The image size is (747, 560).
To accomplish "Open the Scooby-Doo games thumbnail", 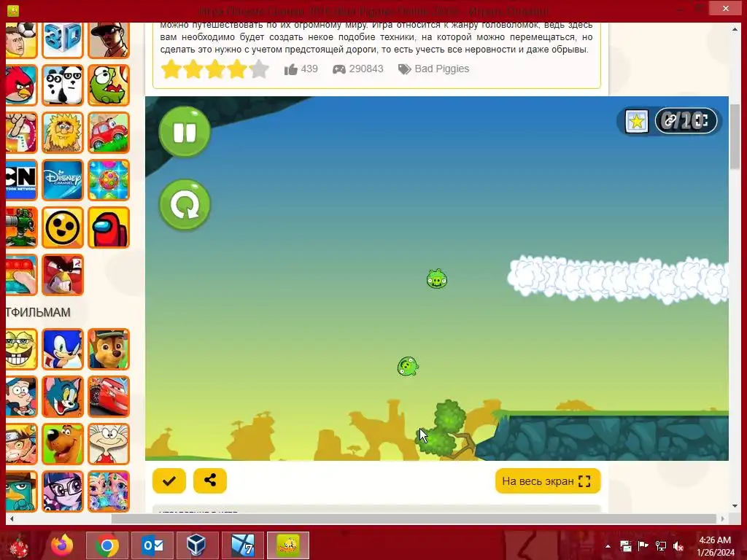I will coord(63,444).
